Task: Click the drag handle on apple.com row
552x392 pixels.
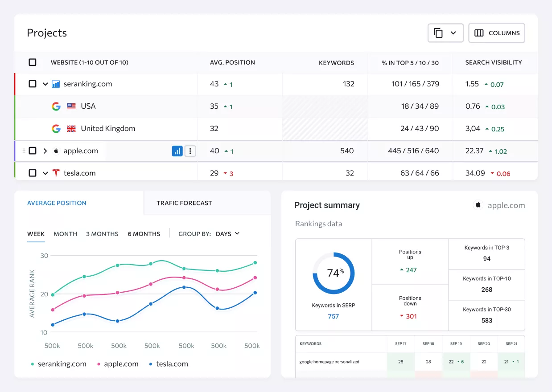Action: pos(24,151)
